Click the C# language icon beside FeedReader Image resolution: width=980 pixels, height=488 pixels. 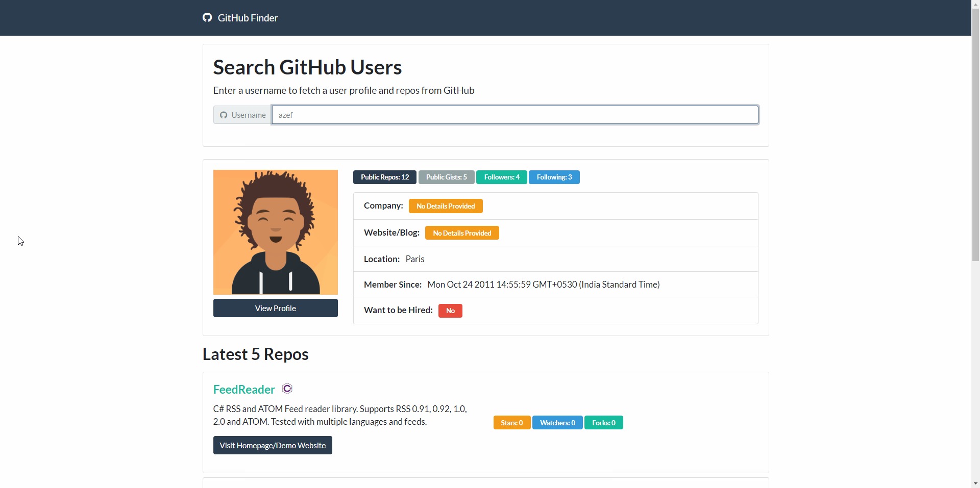click(x=287, y=389)
